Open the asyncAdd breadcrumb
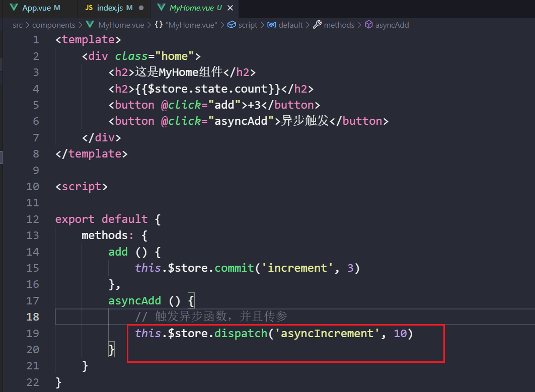 pos(392,25)
